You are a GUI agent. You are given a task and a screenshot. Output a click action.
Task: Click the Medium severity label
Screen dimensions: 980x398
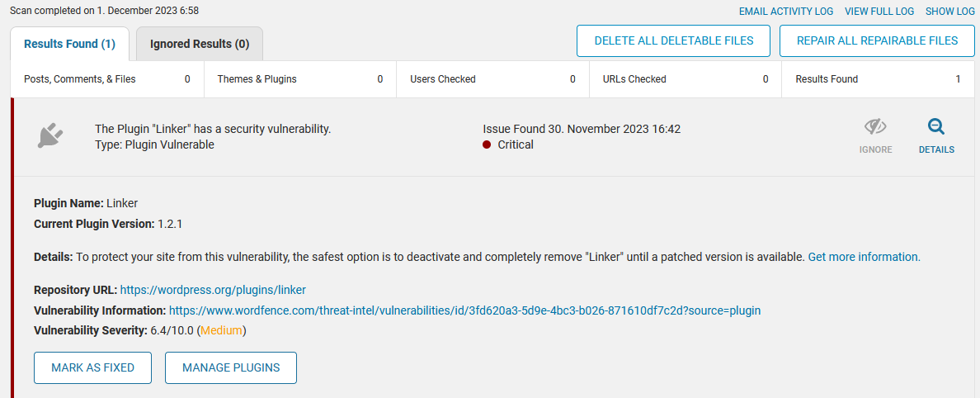222,330
